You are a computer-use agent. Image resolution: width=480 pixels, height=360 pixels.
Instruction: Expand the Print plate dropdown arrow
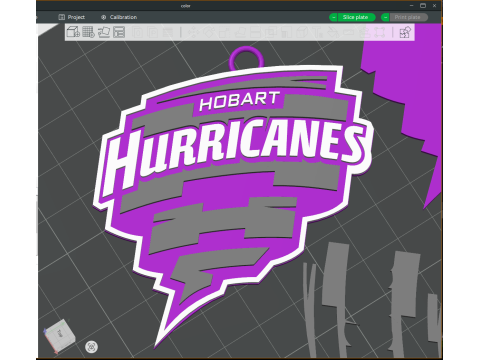(385, 17)
